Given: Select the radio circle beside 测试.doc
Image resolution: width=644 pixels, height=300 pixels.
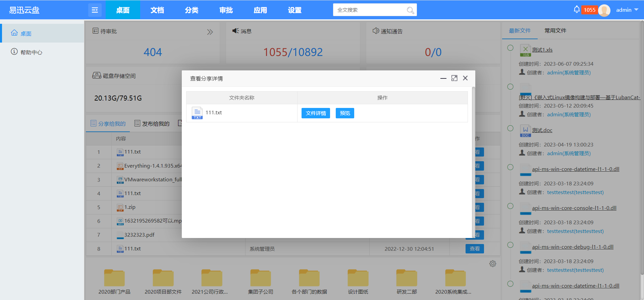Looking at the screenshot, I should click(510, 128).
